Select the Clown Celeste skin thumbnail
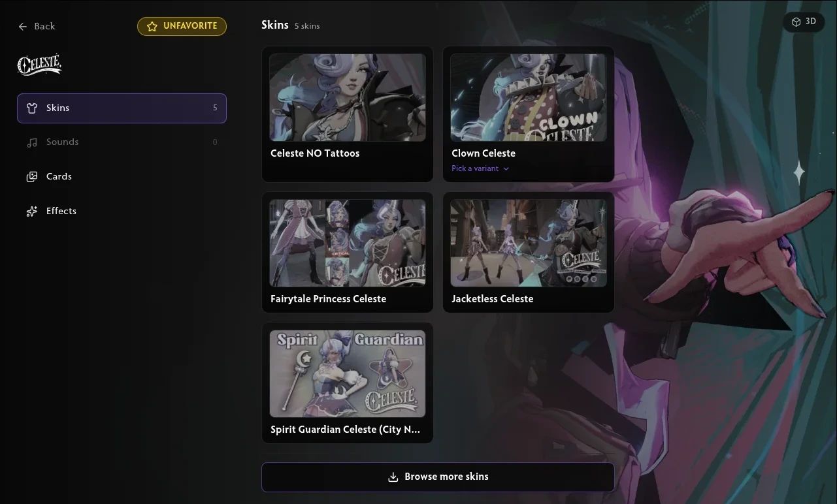This screenshot has width=837, height=504. click(529, 98)
